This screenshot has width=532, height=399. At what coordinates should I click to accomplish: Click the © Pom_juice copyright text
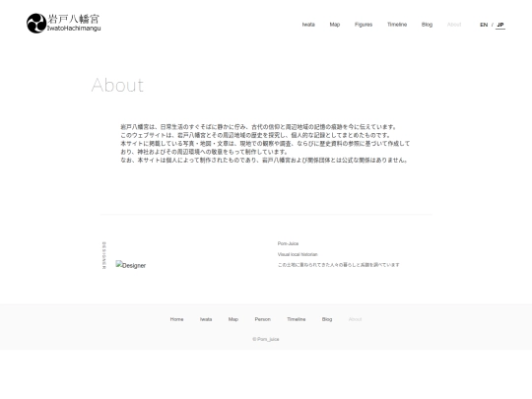266,339
